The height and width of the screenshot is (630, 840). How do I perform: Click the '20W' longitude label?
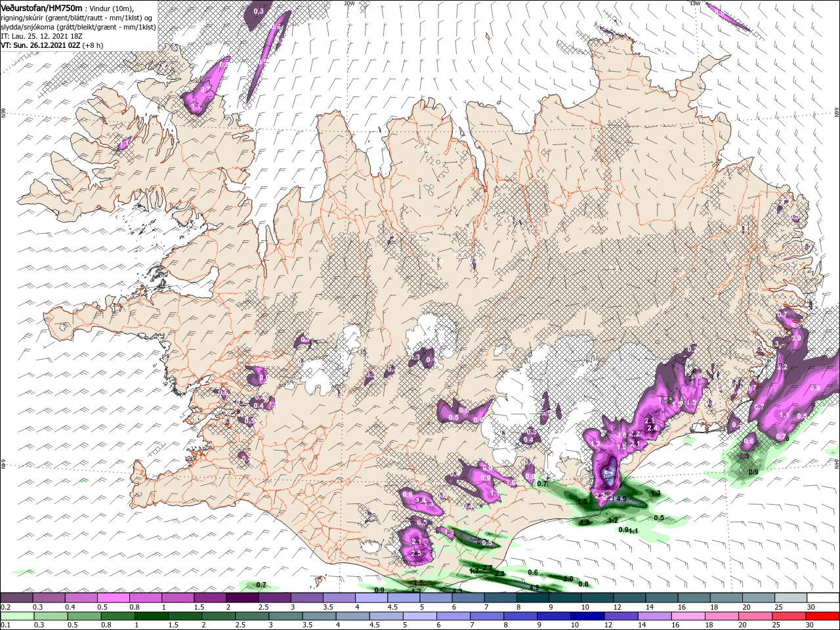(x=349, y=3)
